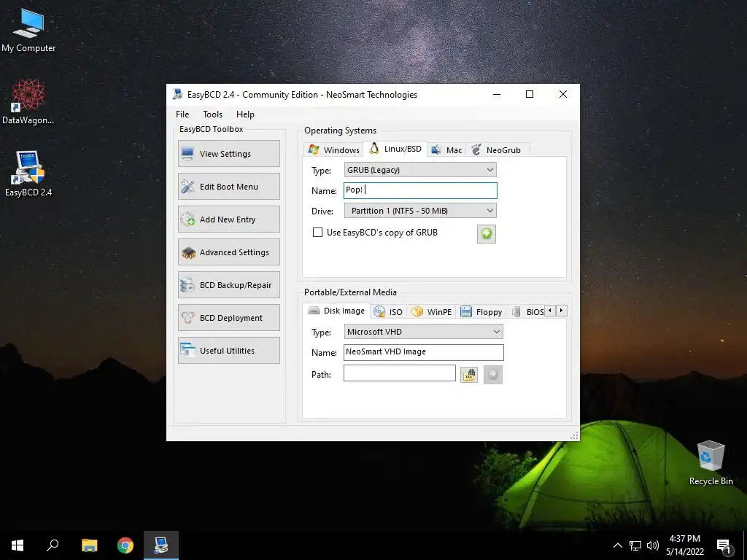Launch Google Chrome from taskbar

[x=125, y=545]
